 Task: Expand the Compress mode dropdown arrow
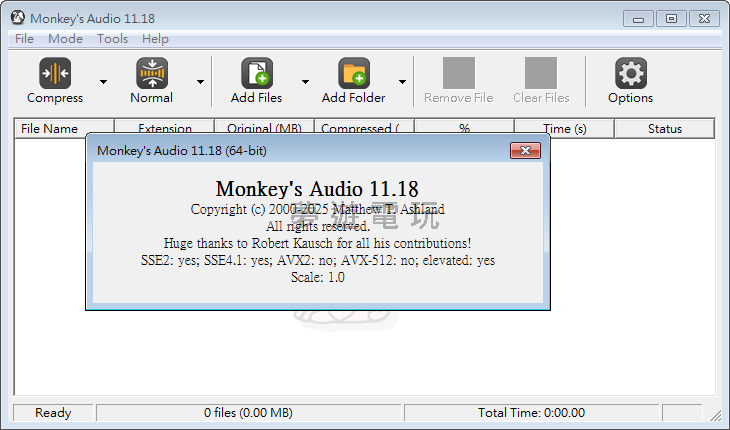coord(103,82)
